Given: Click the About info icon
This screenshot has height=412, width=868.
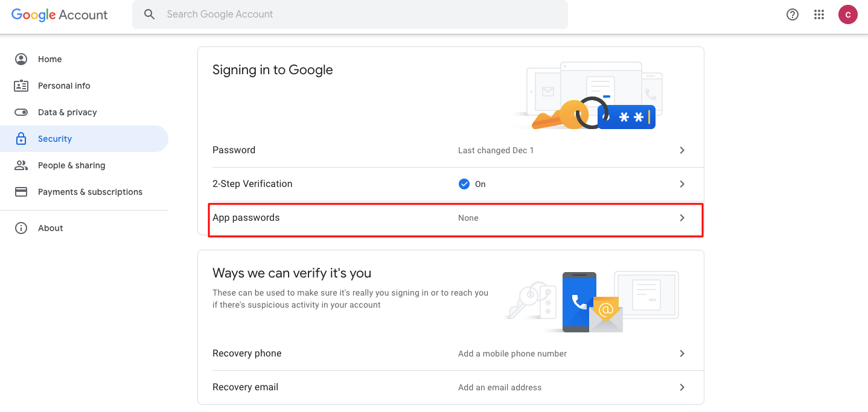Looking at the screenshot, I should (x=21, y=228).
